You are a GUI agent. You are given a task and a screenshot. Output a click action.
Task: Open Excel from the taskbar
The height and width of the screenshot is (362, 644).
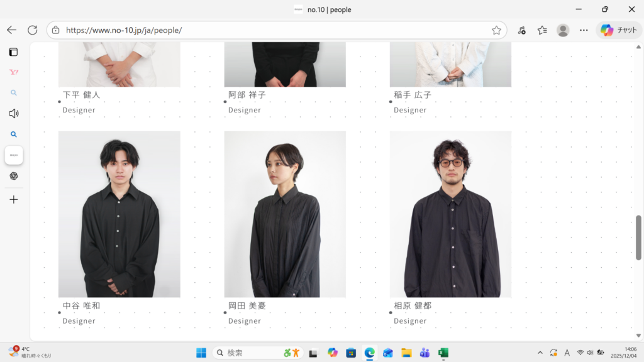pyautogui.click(x=443, y=353)
